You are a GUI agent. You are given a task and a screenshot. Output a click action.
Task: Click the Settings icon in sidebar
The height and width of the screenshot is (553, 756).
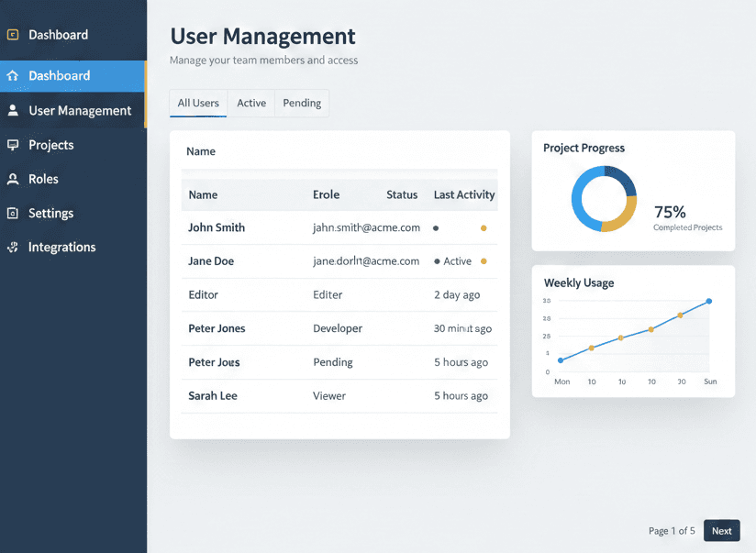click(13, 214)
